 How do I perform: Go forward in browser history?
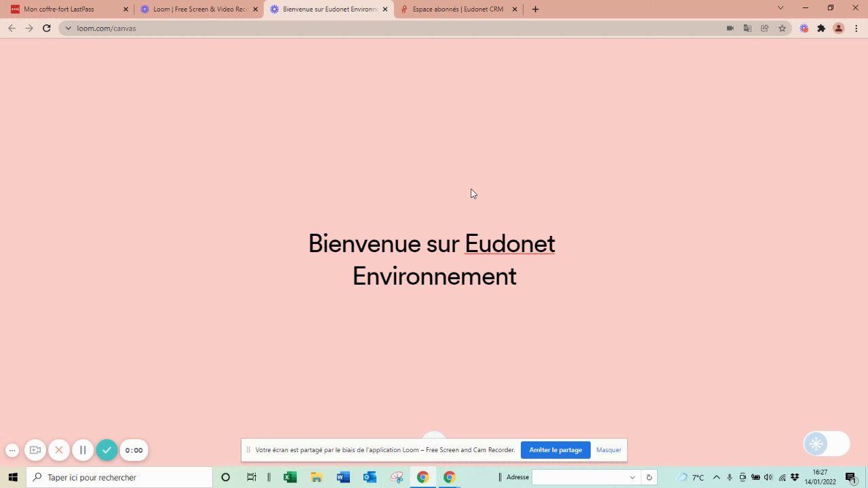pos(29,28)
